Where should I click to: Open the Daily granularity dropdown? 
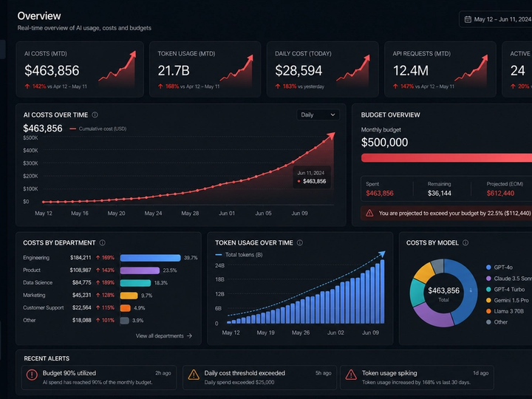(318, 115)
